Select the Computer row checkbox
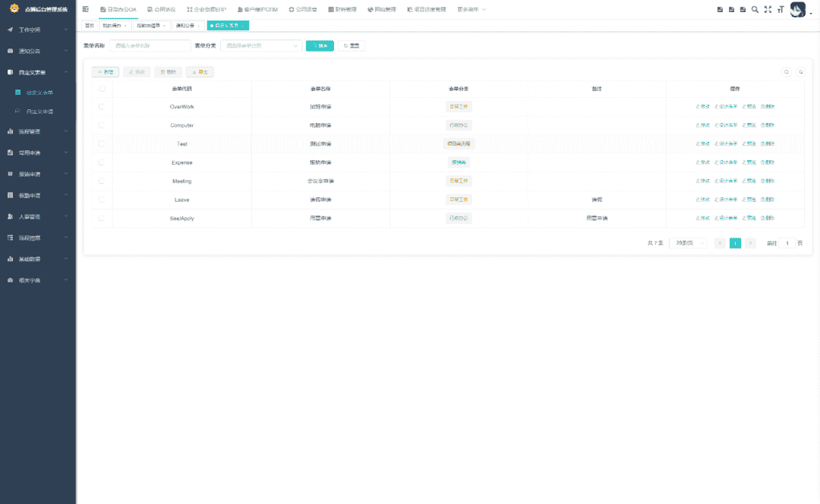820x504 pixels. click(x=102, y=125)
